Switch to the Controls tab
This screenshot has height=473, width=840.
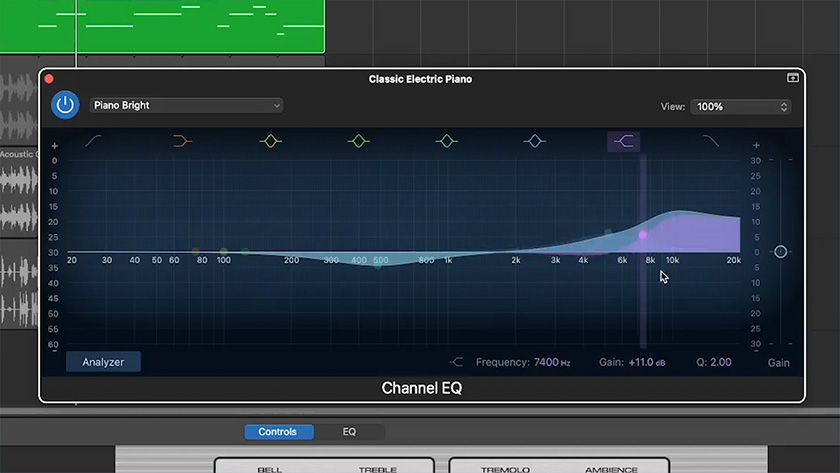(x=279, y=432)
